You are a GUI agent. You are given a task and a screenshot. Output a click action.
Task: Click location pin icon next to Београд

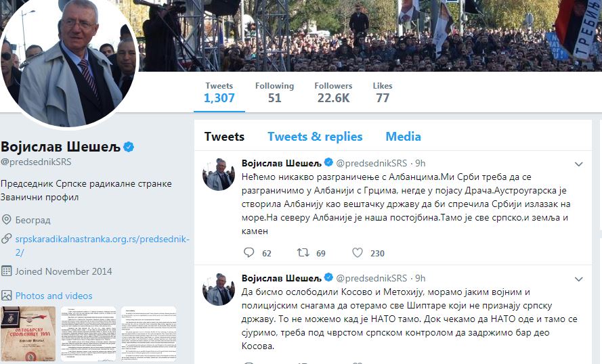pos(7,220)
